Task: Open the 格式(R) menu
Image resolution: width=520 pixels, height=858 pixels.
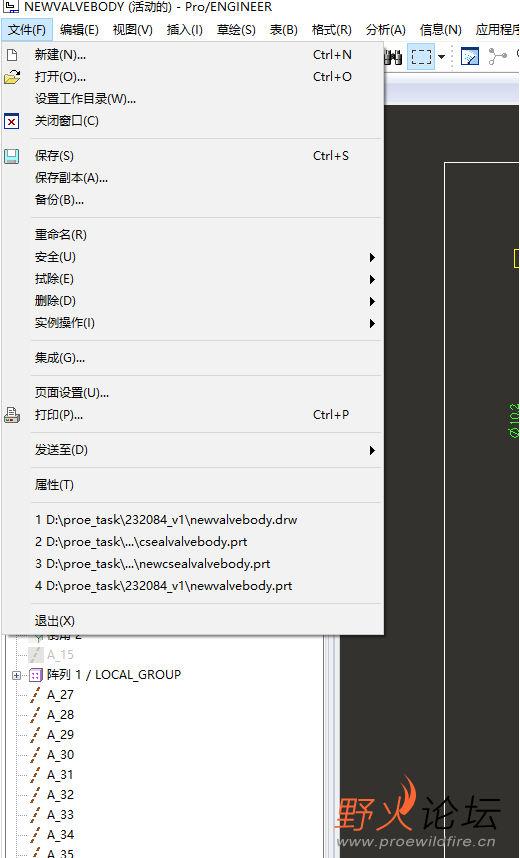Action: [332, 30]
